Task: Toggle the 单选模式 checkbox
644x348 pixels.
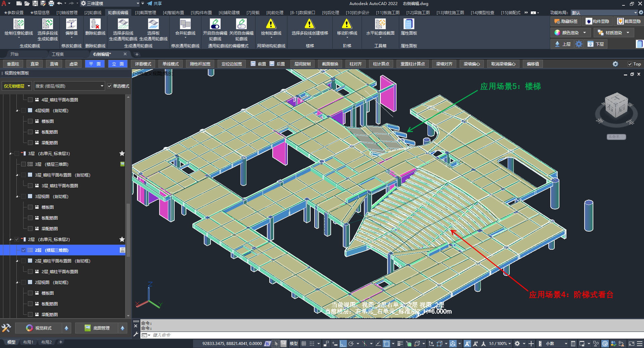Action: point(110,86)
